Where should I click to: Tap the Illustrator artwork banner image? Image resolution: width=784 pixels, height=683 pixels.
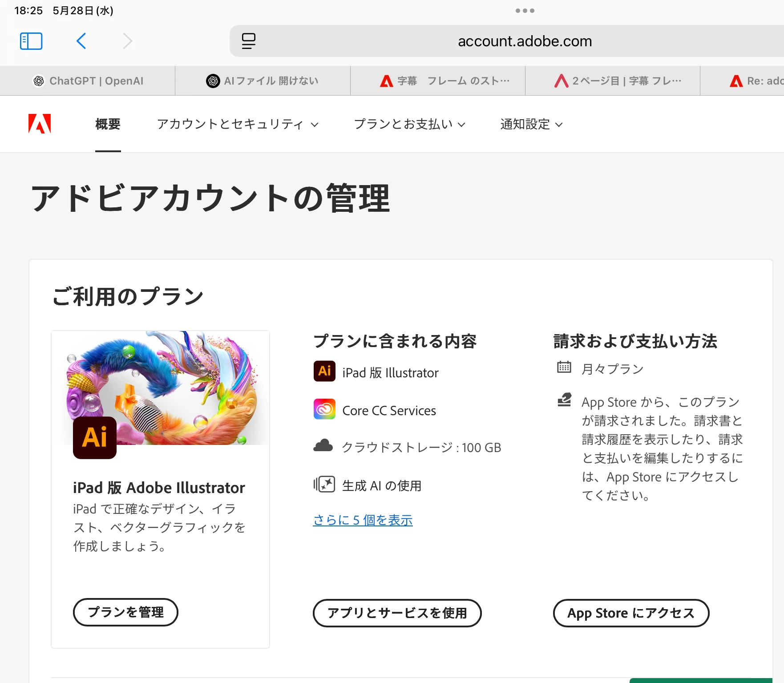(161, 388)
